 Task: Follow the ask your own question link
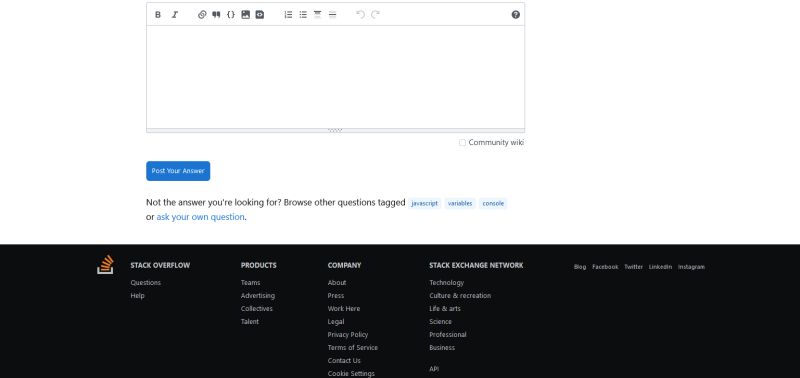(200, 217)
